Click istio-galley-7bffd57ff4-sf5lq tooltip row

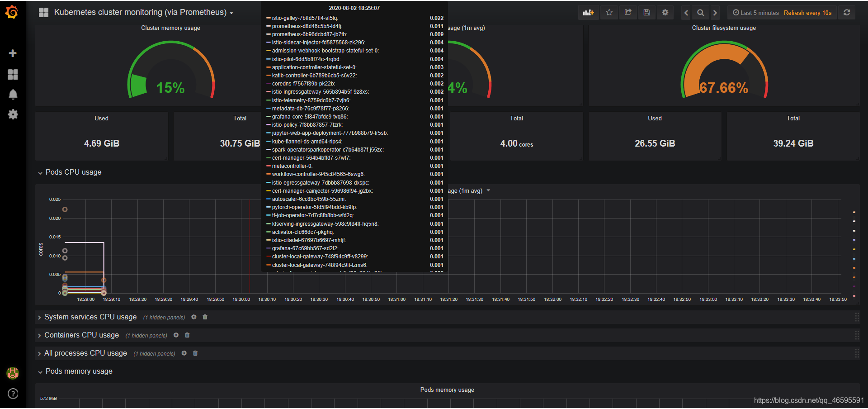click(354, 18)
